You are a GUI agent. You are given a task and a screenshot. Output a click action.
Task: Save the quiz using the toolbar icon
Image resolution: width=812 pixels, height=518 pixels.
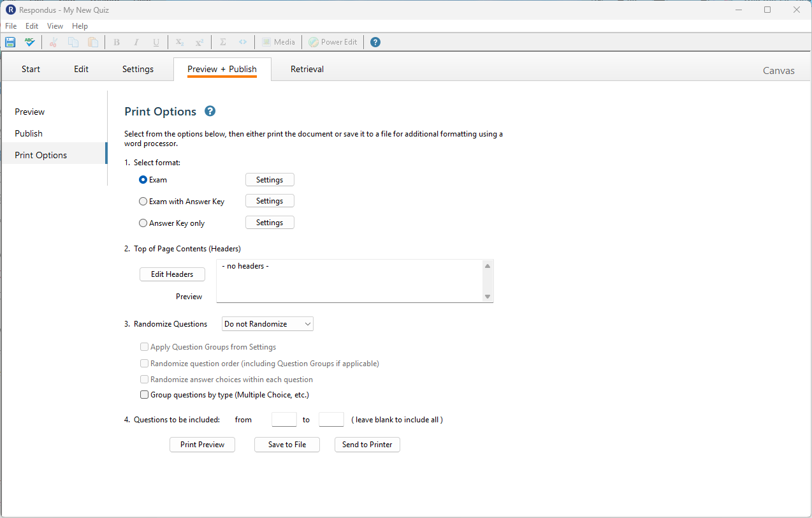tap(10, 41)
